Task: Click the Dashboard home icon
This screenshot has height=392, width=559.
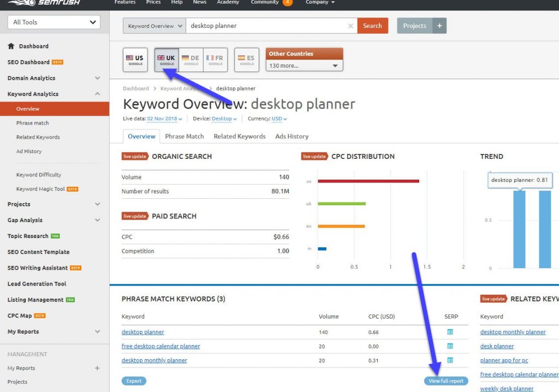Action: (11, 46)
